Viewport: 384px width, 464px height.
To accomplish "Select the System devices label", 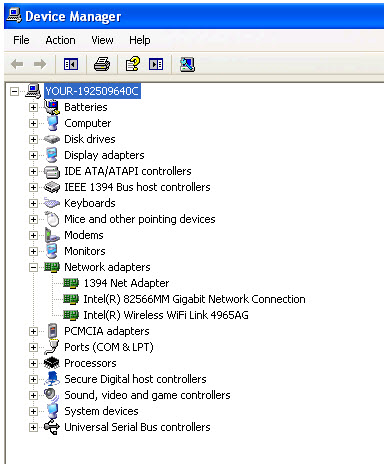I will [101, 411].
